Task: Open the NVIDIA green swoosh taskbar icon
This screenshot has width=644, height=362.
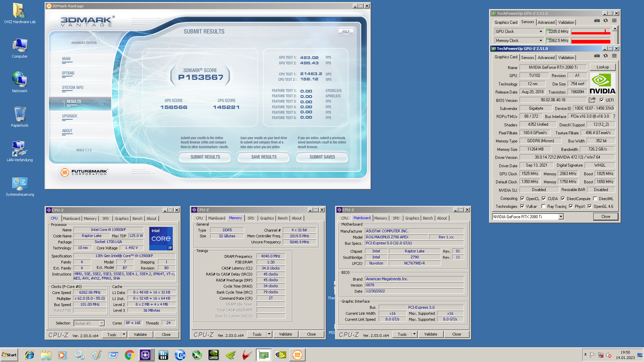Action: (x=230, y=355)
